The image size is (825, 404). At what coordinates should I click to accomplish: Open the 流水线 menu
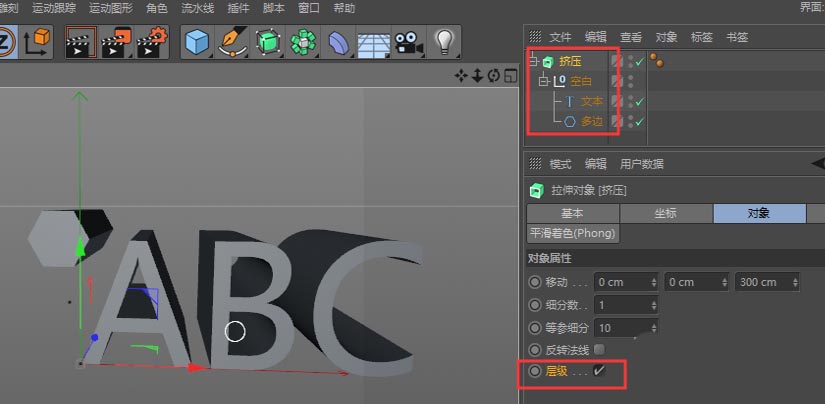[197, 8]
